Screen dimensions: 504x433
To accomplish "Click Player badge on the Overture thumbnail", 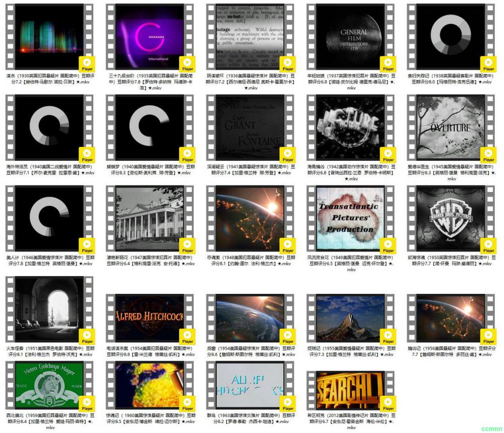I will coord(488,155).
